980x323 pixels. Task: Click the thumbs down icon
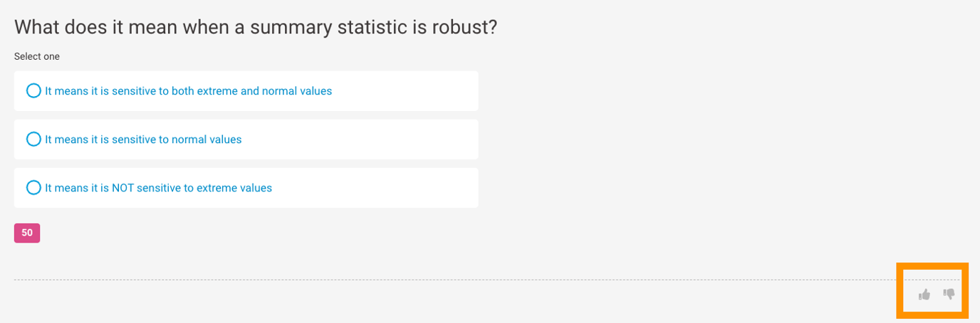[949, 294]
